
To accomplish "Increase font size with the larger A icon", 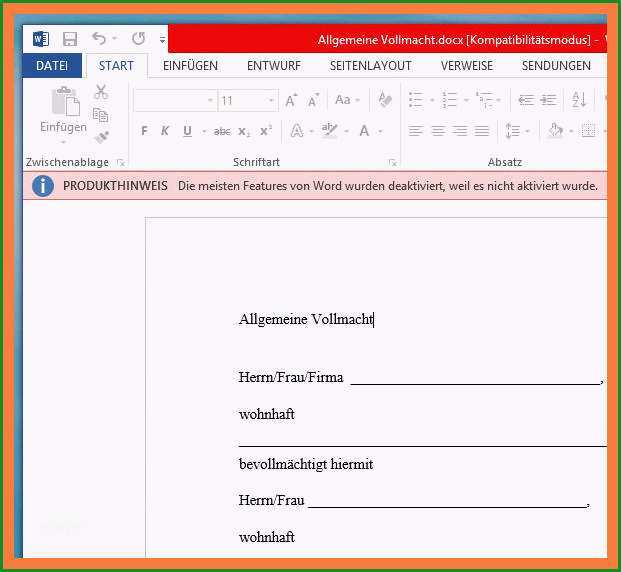I will click(x=291, y=100).
